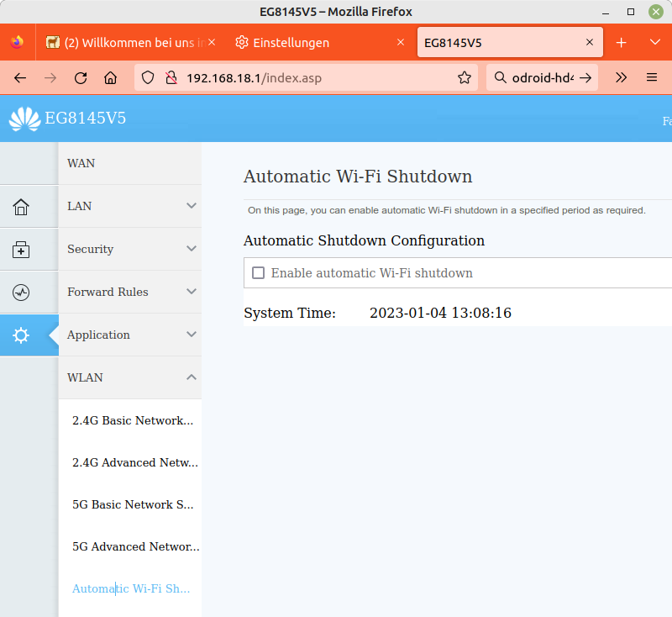Bookmark this page with the star icon
The width and height of the screenshot is (672, 617).
[x=464, y=77]
